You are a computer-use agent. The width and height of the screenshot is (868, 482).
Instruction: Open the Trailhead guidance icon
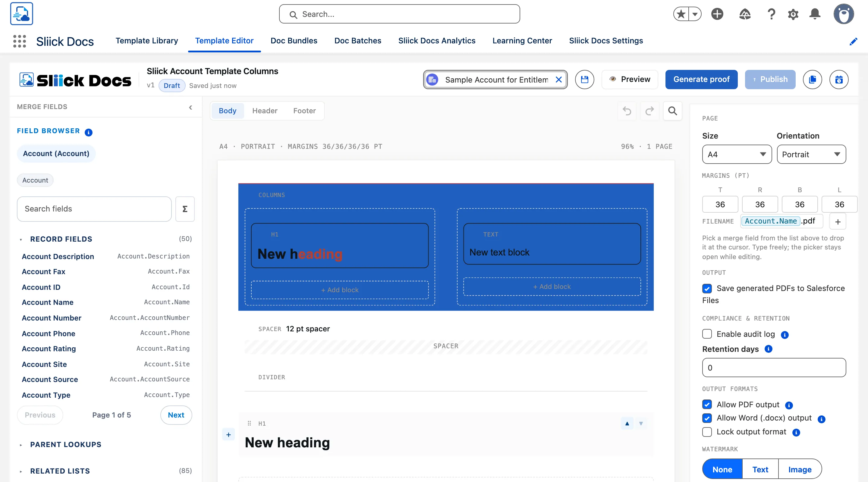745,14
